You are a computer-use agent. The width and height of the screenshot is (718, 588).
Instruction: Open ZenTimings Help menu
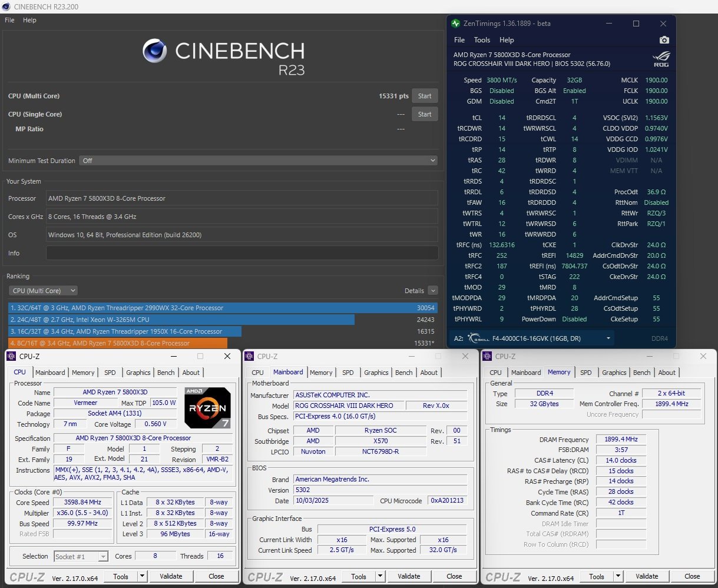click(x=507, y=40)
